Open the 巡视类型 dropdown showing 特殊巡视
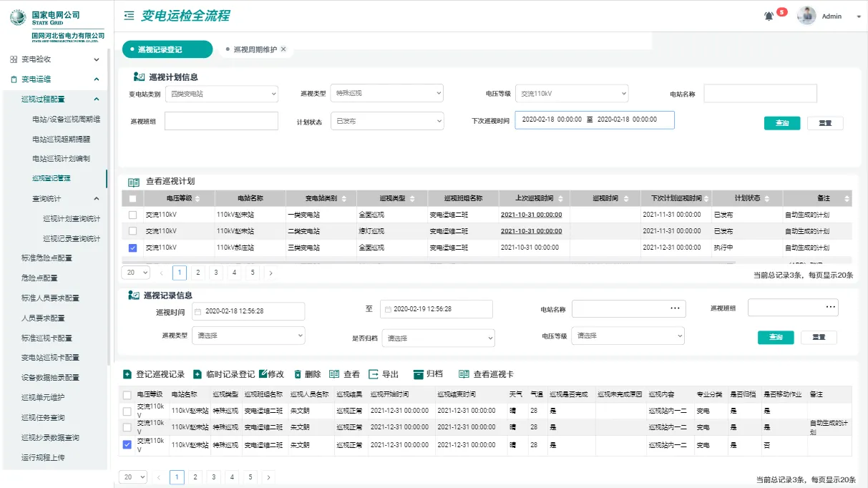This screenshot has height=488, width=868. tap(386, 94)
